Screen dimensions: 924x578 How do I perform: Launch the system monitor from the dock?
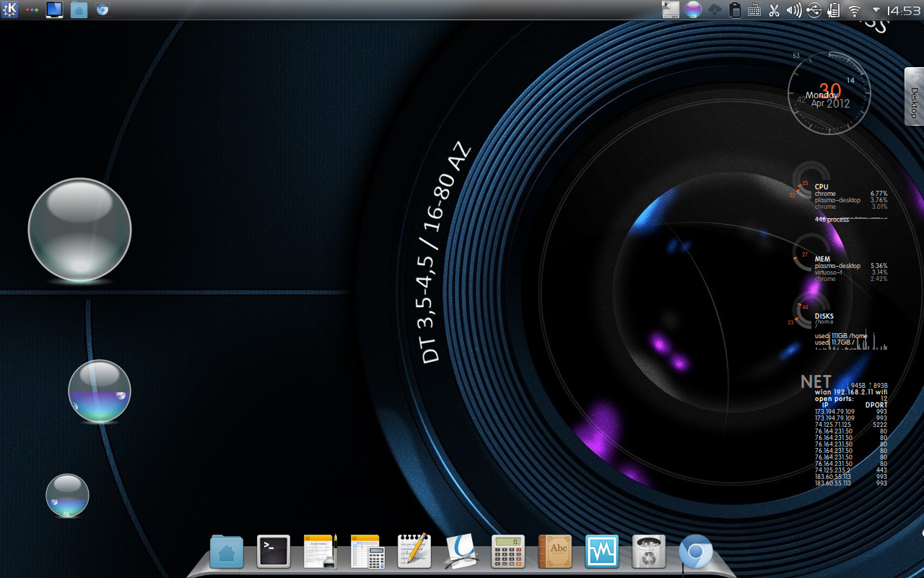coord(602,552)
